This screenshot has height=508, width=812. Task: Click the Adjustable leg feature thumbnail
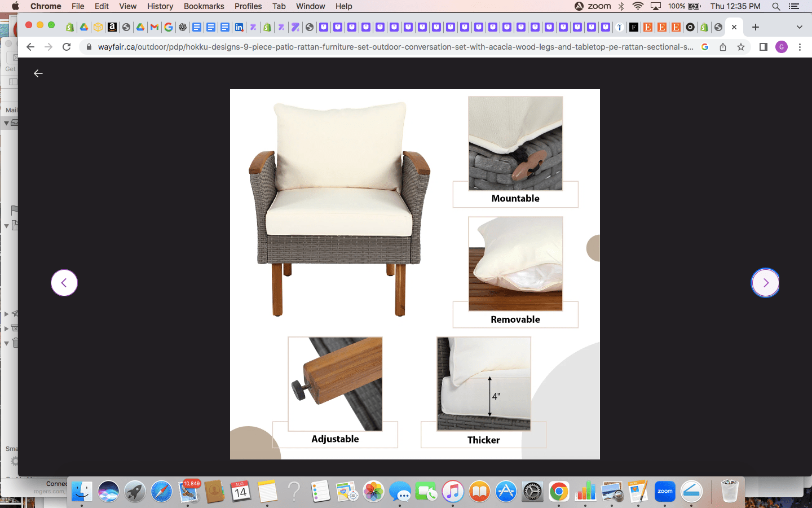point(335,384)
